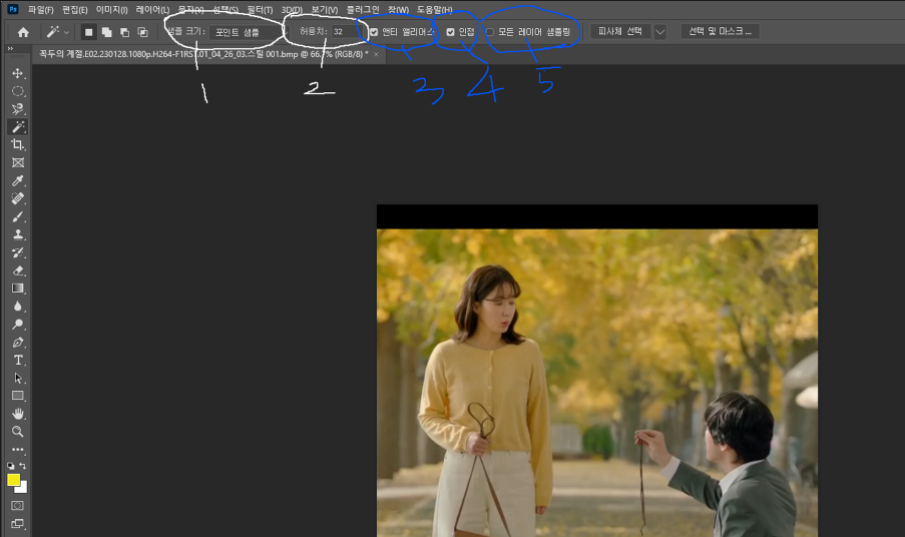Click the Add to selection icon
Image resolution: width=905 pixels, height=537 pixels.
107,32
